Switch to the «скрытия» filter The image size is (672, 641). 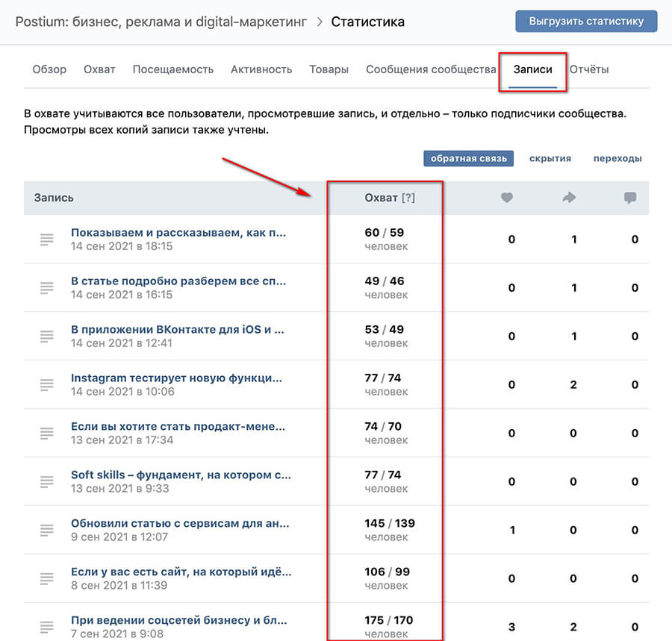(x=550, y=158)
